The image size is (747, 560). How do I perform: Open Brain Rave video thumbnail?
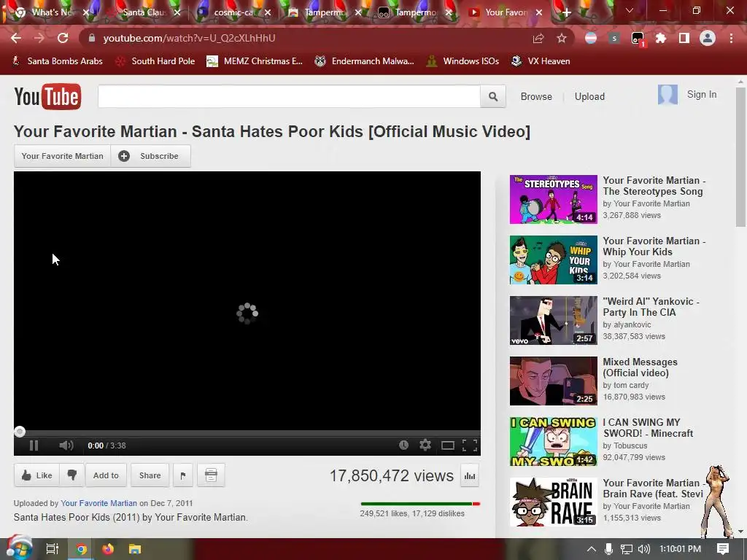[x=554, y=502]
